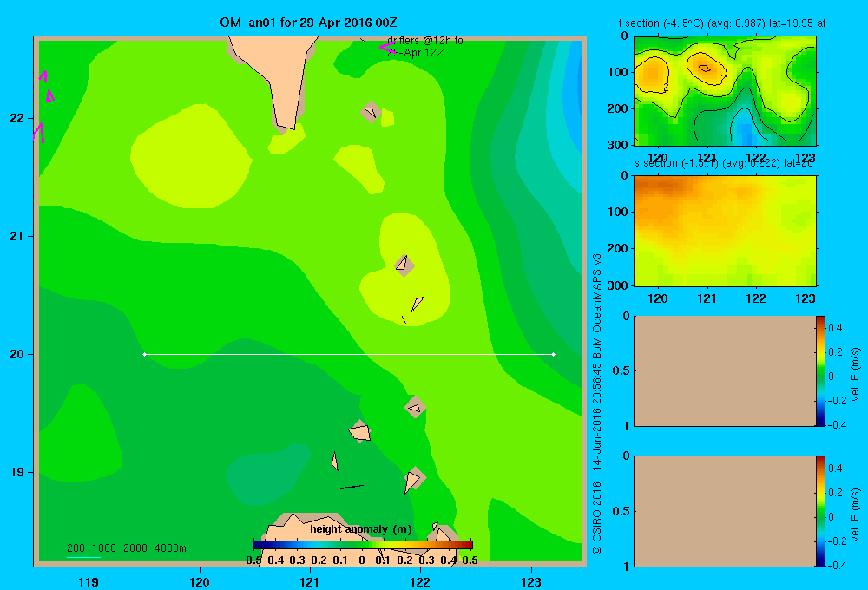The image size is (868, 590).
Task: Click latitude label "21" on main map axis
Action: click(17, 236)
